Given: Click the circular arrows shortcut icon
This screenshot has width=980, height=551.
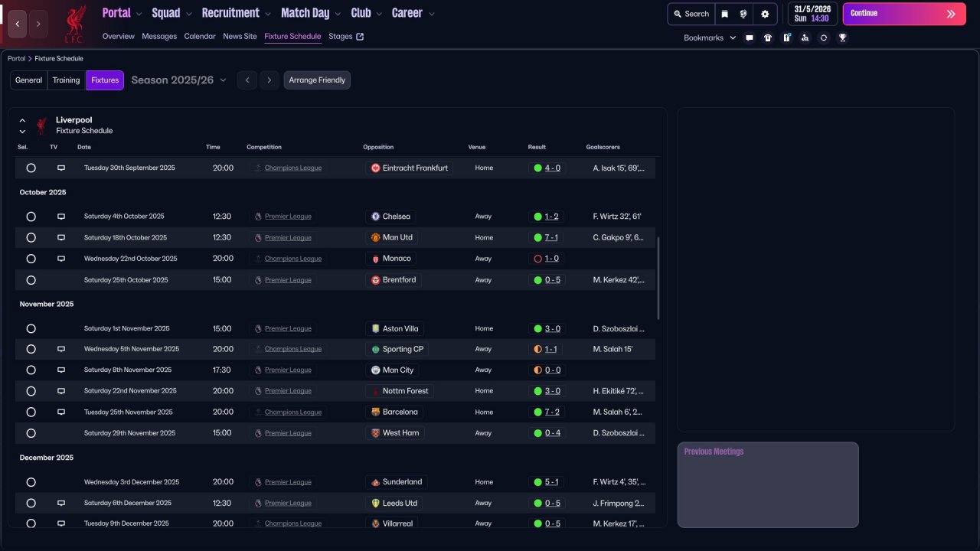Looking at the screenshot, I should pyautogui.click(x=824, y=37).
